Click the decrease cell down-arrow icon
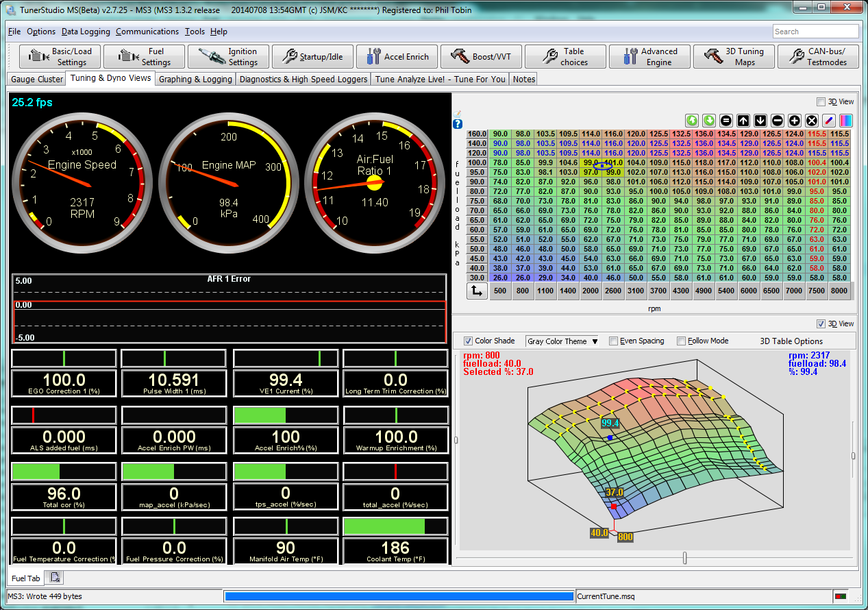Screen dimensions: 868x610 (760, 120)
